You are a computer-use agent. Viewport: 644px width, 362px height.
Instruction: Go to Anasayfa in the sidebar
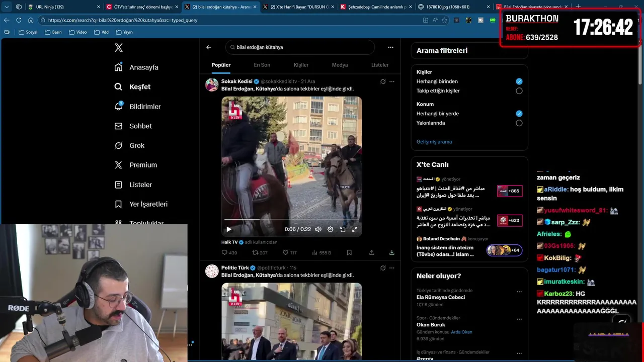[x=136, y=67]
